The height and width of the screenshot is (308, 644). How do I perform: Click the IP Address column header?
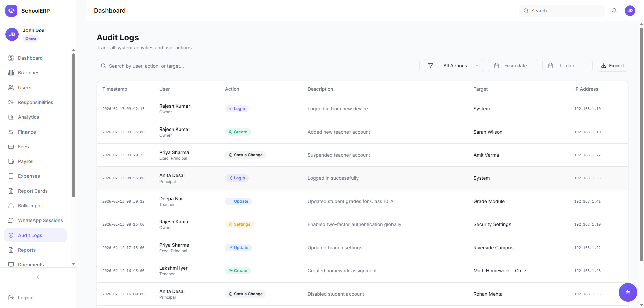586,89
